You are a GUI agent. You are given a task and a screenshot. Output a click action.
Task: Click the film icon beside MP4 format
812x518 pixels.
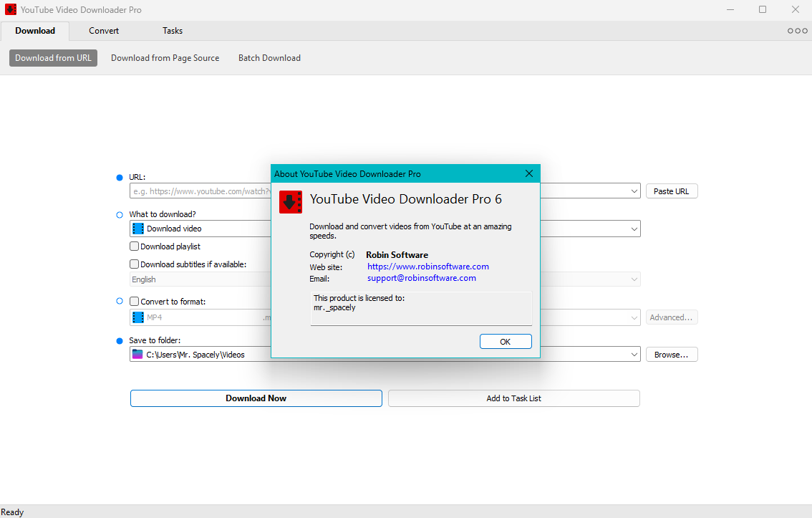tap(137, 317)
